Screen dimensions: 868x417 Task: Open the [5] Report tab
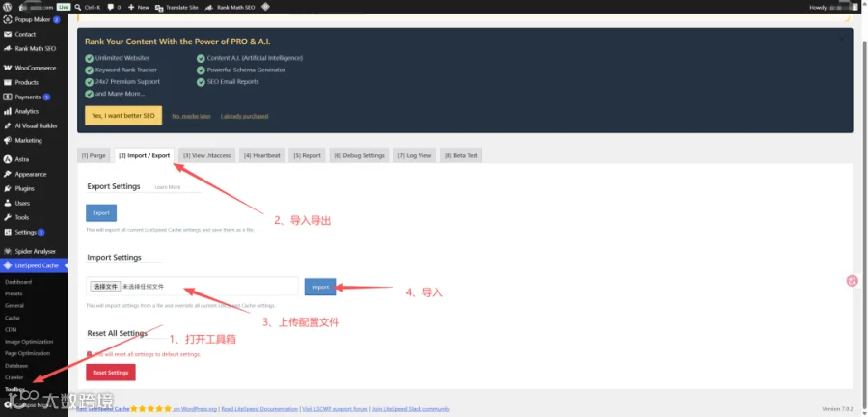pos(308,155)
